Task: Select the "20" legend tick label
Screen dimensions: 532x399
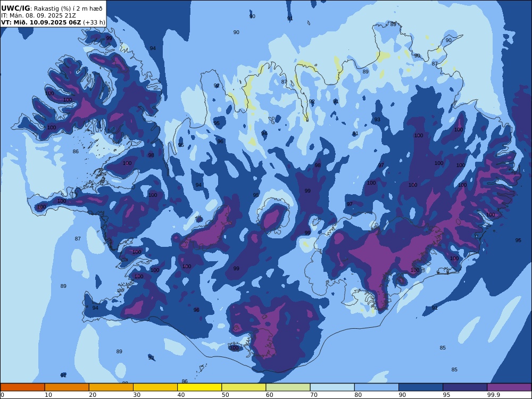Action: pyautogui.click(x=93, y=395)
